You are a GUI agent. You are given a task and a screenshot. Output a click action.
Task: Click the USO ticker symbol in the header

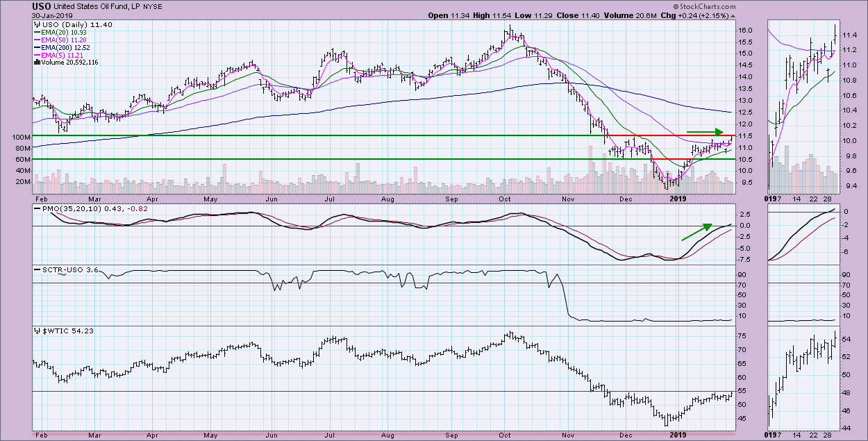pos(40,6)
